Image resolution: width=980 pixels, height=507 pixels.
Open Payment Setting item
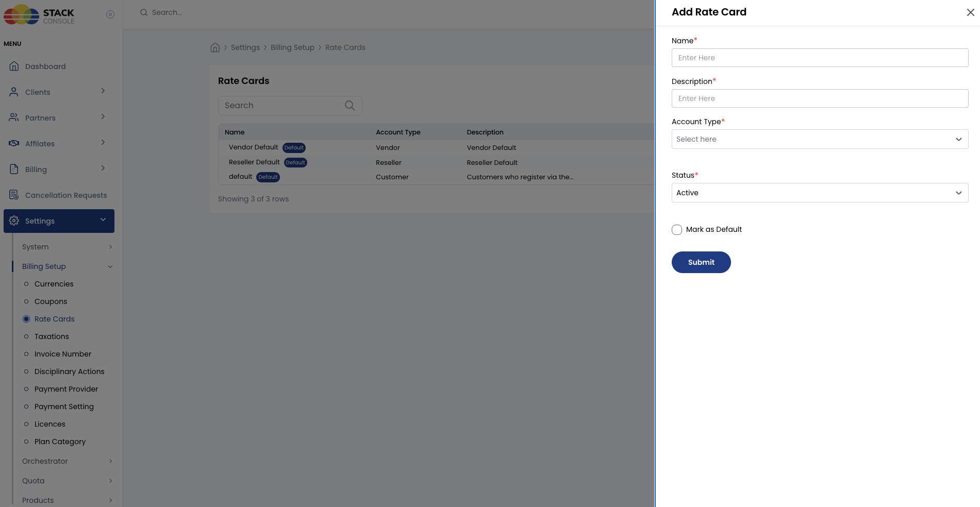[x=64, y=407]
